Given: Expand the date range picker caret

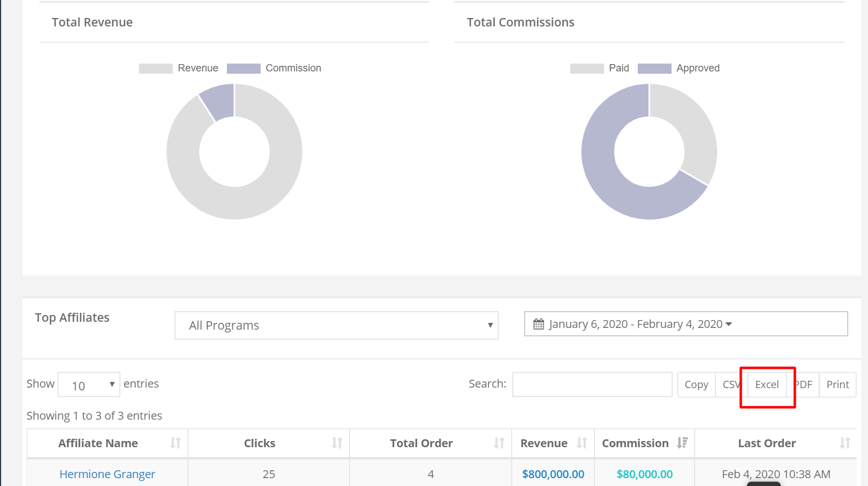Looking at the screenshot, I should tap(729, 324).
